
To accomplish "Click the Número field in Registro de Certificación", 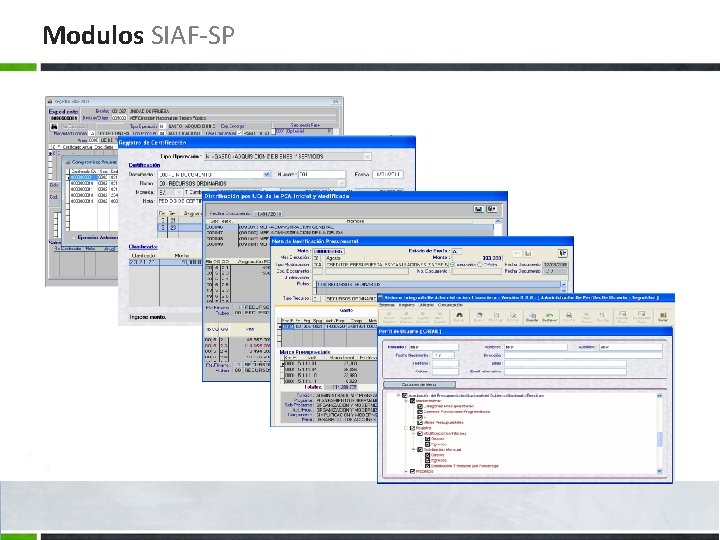I will pos(322,174).
